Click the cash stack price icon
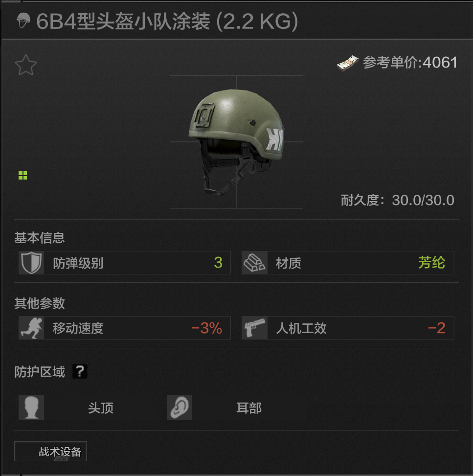Image resolution: width=473 pixels, height=476 pixels. pyautogui.click(x=348, y=63)
